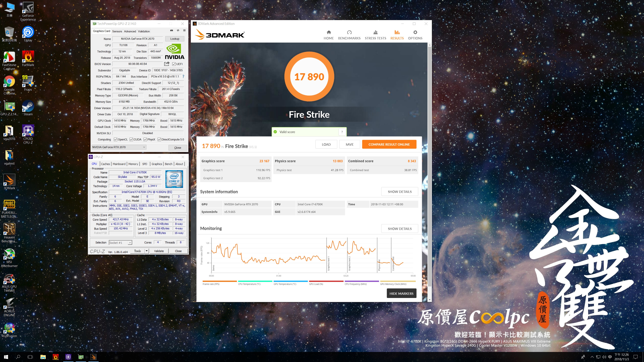
Task: Expand GPU selection dropdown in GPU-Z
Action: click(119, 147)
